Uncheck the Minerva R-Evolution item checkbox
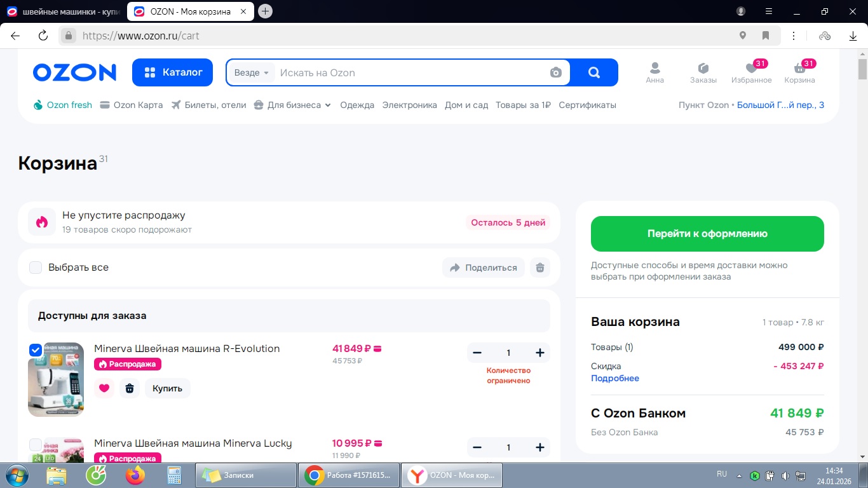868x488 pixels. pyautogui.click(x=36, y=350)
